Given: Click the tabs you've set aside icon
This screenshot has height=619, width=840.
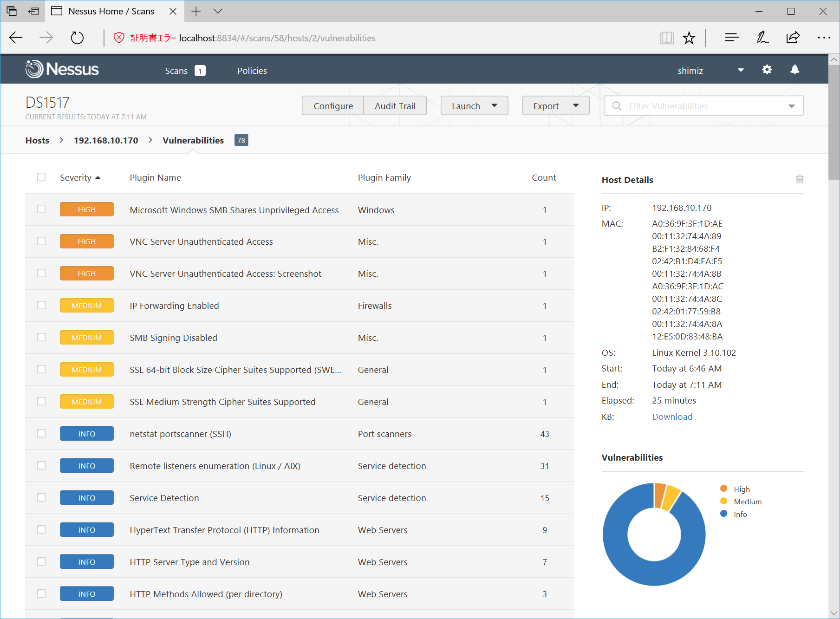Looking at the screenshot, I should click(x=12, y=11).
